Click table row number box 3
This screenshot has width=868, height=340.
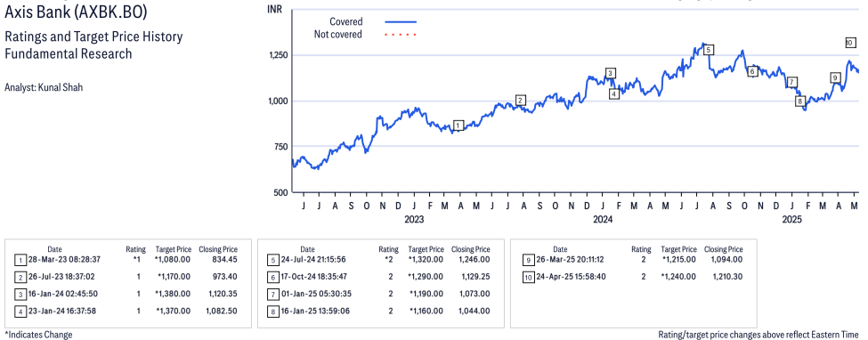coord(20,294)
